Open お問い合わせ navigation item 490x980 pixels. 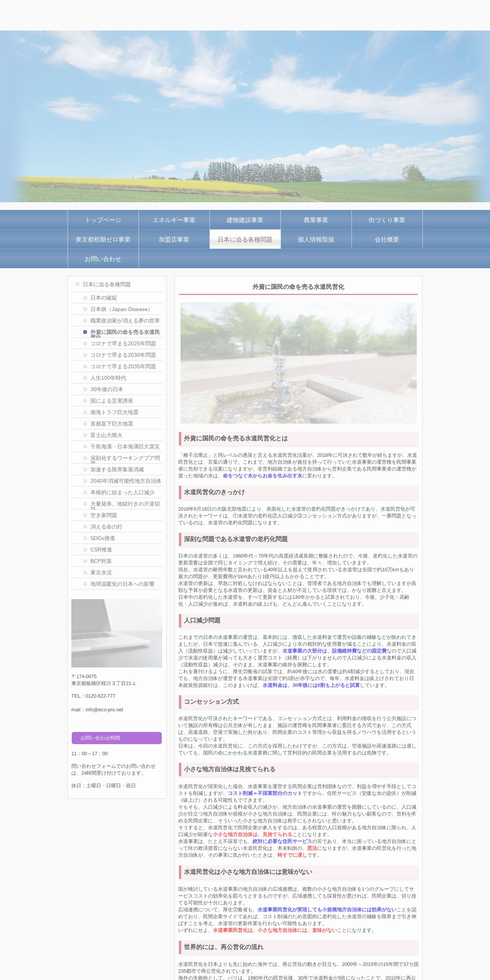coord(103,259)
